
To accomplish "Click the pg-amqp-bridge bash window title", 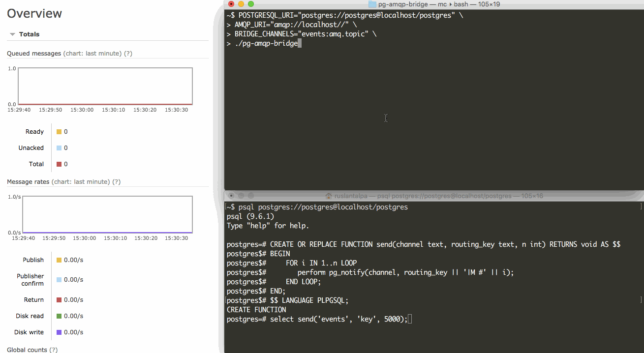I will [439, 4].
